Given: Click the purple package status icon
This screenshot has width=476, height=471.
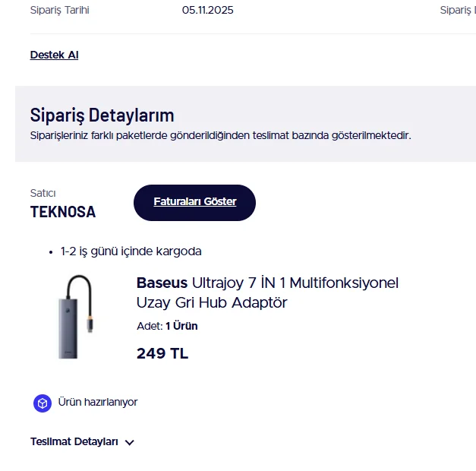Looking at the screenshot, I should click(43, 403).
